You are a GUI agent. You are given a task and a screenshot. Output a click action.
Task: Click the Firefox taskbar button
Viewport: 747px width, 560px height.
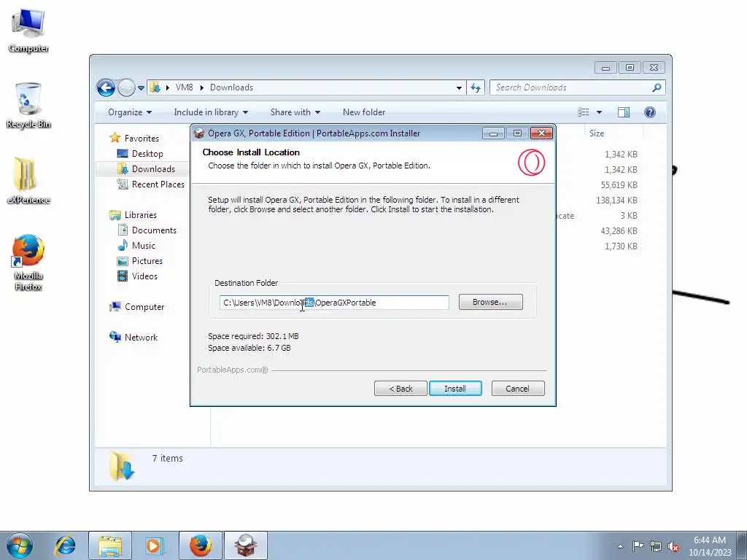[201, 545]
